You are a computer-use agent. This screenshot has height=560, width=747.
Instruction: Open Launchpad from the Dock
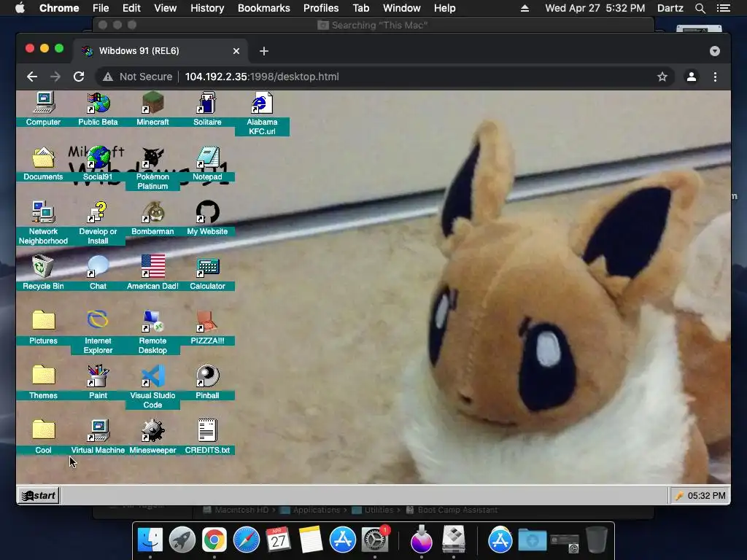pyautogui.click(x=182, y=540)
